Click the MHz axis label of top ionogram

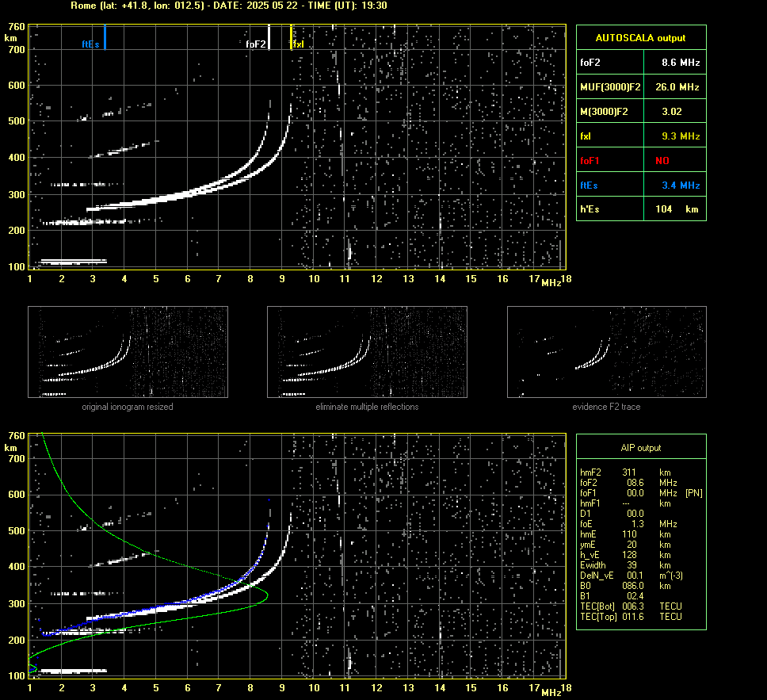(x=551, y=283)
